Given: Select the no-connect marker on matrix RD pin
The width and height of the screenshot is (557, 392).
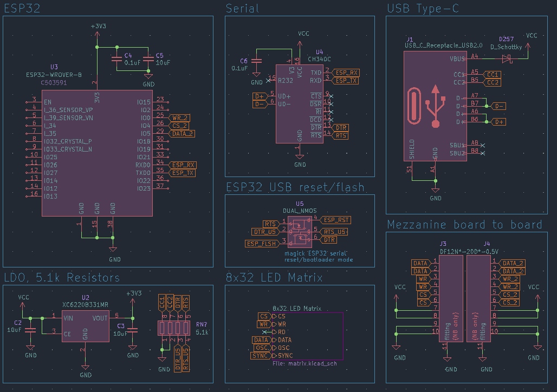Looking at the screenshot, I should 264,332.
